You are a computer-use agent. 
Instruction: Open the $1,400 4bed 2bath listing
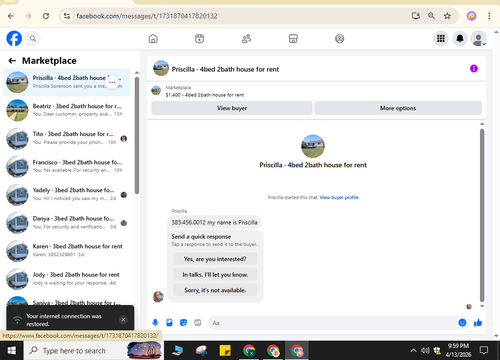point(204,95)
